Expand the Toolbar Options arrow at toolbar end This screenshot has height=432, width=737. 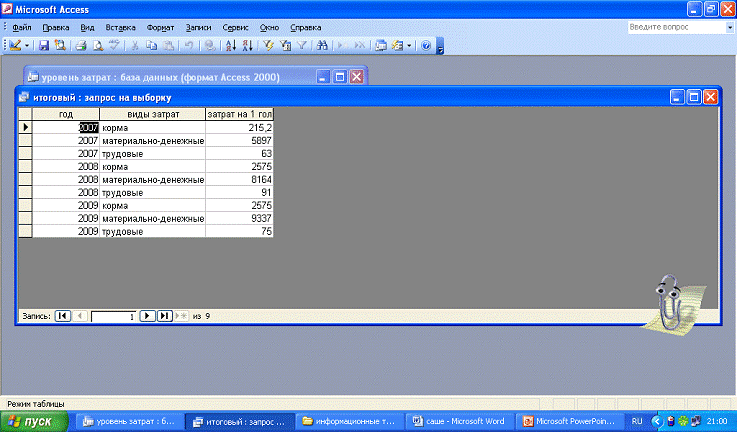pyautogui.click(x=440, y=47)
